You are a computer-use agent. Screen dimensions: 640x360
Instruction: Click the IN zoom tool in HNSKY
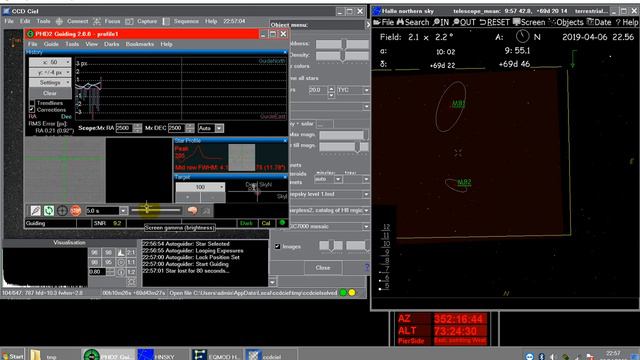[440, 22]
